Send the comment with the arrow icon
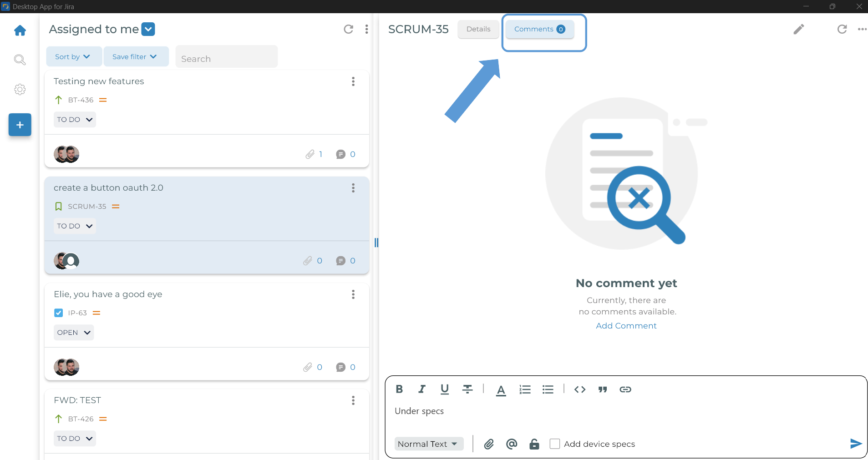The height and width of the screenshot is (460, 868). [x=856, y=444]
